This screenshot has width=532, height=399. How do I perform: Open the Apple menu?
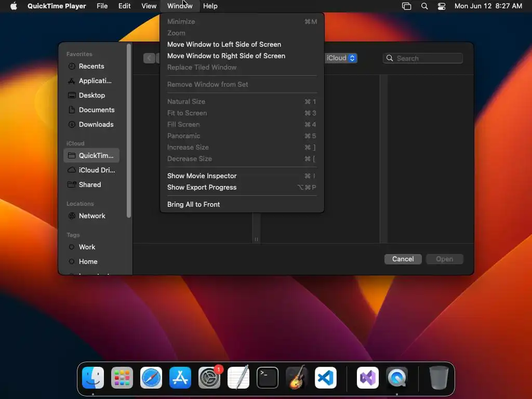point(14,6)
